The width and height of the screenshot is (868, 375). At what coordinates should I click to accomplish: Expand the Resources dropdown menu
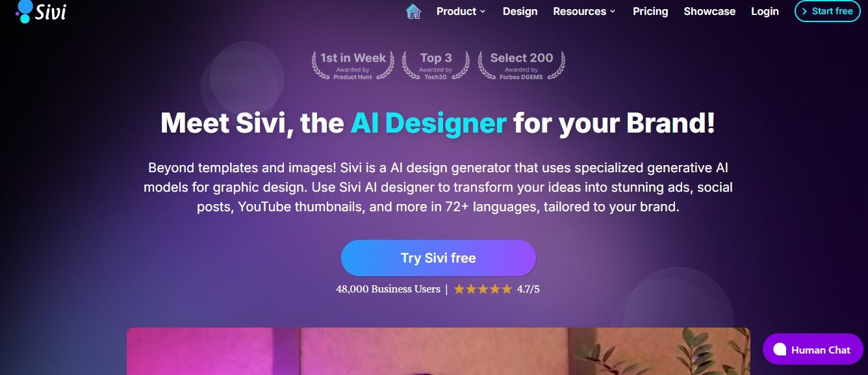tap(584, 11)
